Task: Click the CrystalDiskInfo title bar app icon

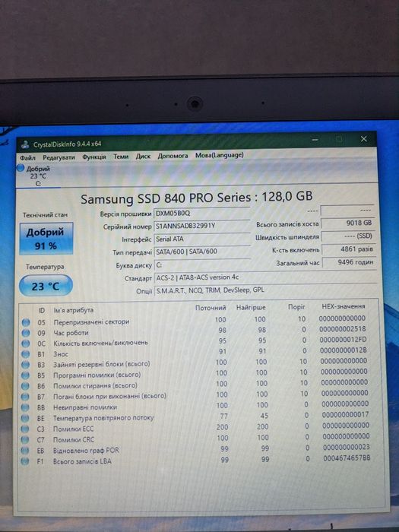Action: (25, 144)
